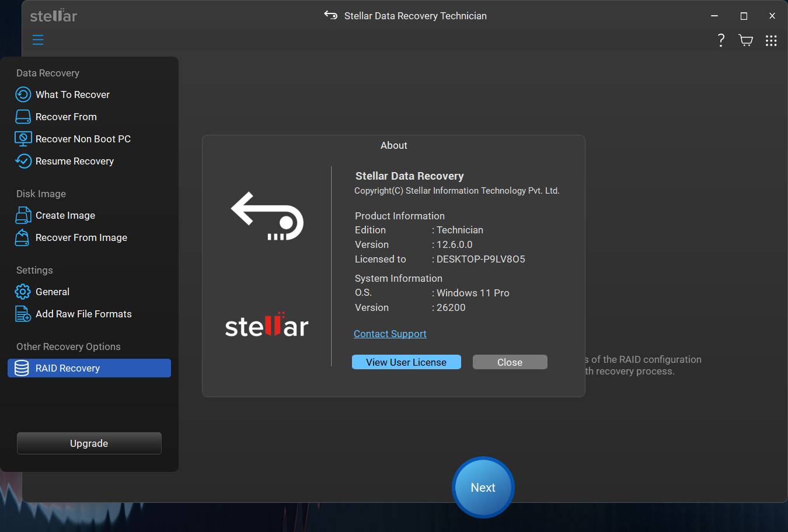Click the Recover From drive icon

coord(23,117)
